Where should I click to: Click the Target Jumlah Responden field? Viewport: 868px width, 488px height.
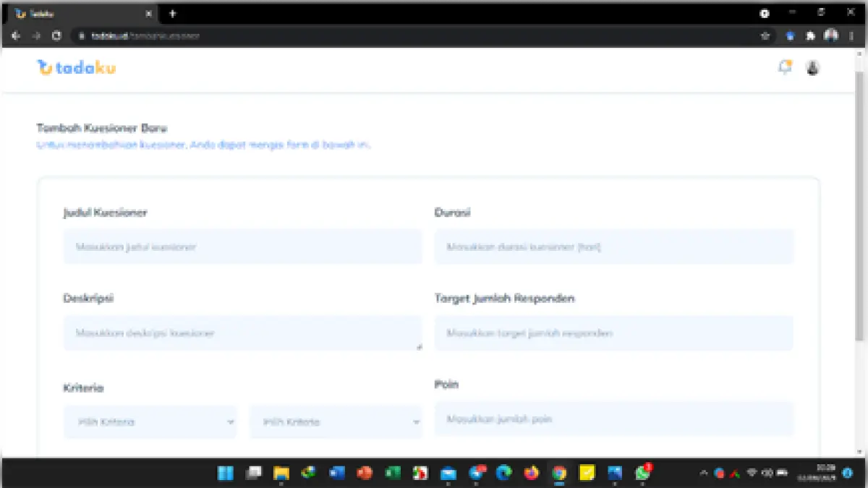(x=613, y=333)
